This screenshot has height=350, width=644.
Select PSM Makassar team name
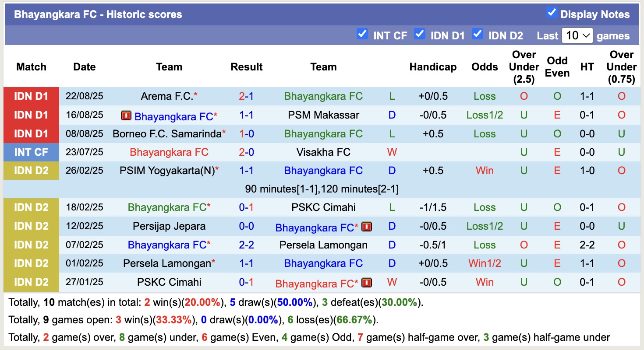323,115
